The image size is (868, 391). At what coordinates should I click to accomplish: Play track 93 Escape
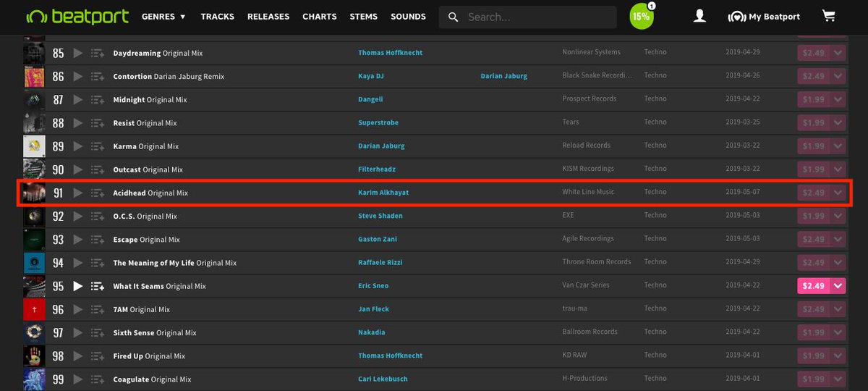(x=78, y=240)
